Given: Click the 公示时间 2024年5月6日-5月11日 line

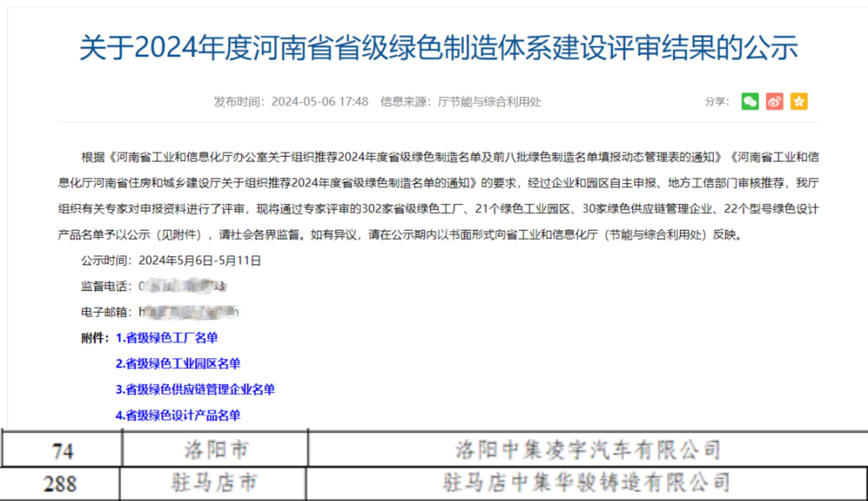Looking at the screenshot, I should tap(171, 261).
